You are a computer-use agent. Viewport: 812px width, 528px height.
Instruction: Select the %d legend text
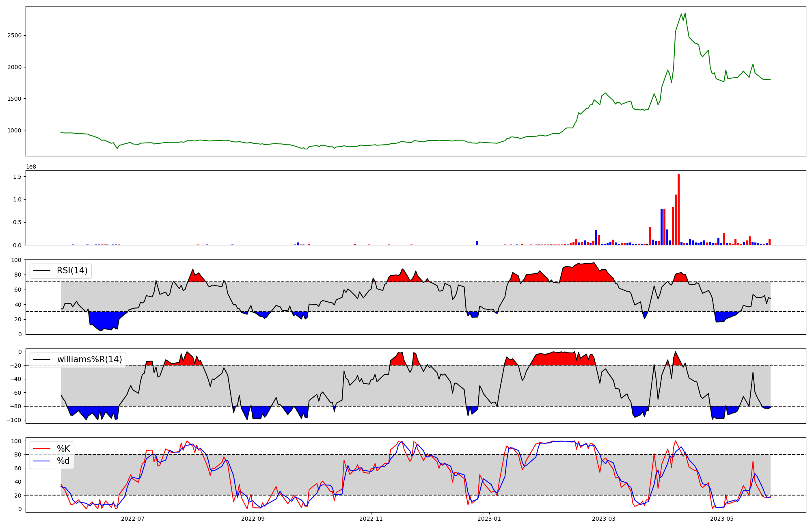[x=63, y=461]
